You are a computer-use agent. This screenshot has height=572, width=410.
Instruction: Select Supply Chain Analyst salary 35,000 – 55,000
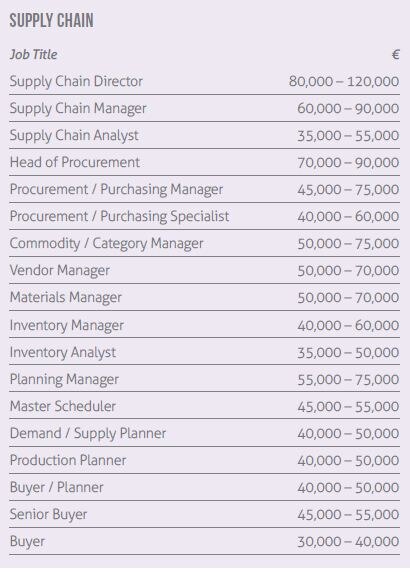click(x=348, y=135)
